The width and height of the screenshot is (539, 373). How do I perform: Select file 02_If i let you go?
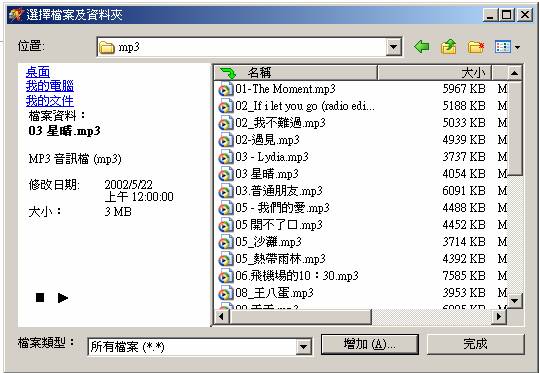305,106
